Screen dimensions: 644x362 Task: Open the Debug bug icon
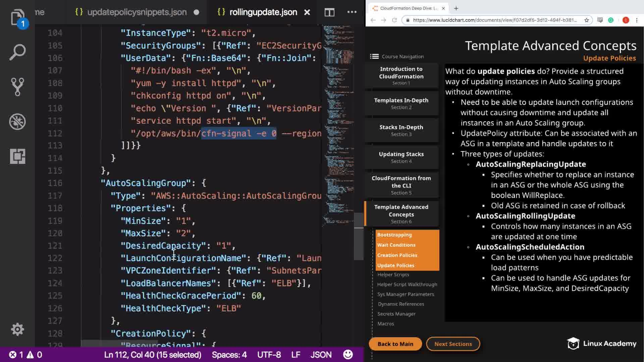(17, 122)
